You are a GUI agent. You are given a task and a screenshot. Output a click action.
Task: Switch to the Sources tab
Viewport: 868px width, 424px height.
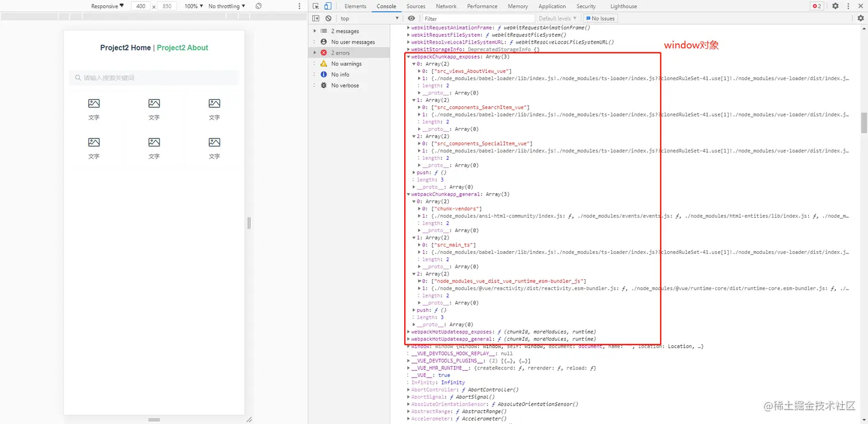click(x=416, y=6)
